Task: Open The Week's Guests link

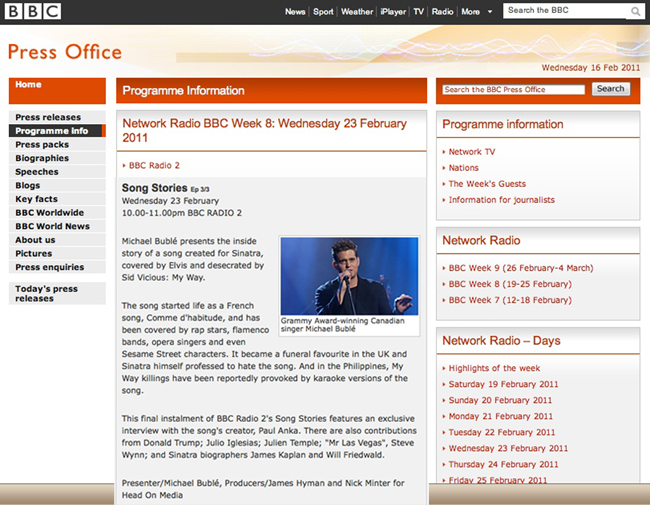Action: tap(487, 184)
